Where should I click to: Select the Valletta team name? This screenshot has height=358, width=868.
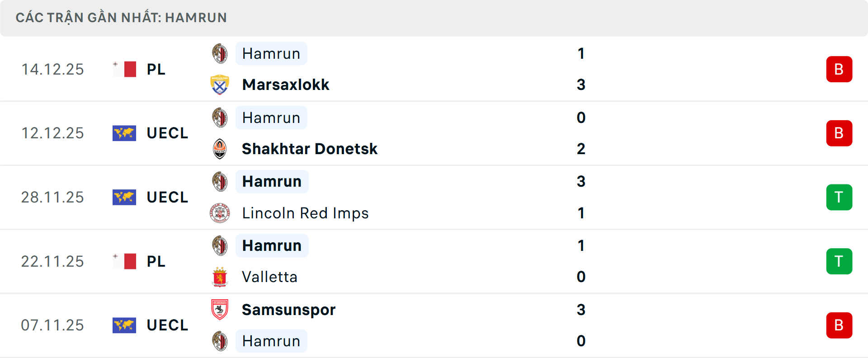pos(270,277)
